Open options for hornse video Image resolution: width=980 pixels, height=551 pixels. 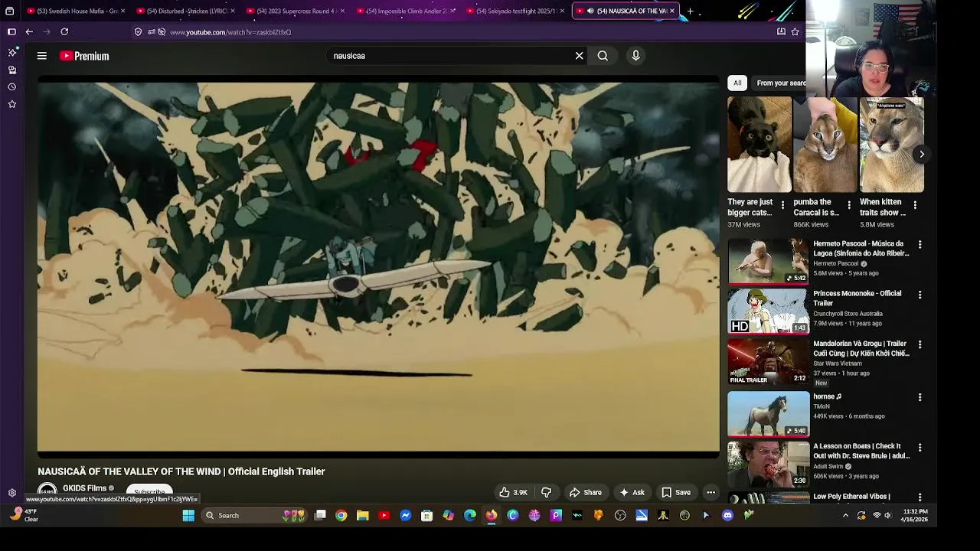coord(920,398)
